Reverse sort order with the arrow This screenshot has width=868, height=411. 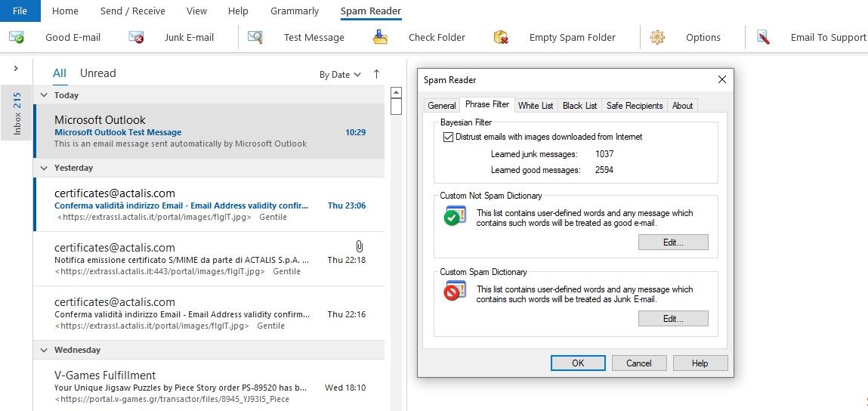click(376, 74)
